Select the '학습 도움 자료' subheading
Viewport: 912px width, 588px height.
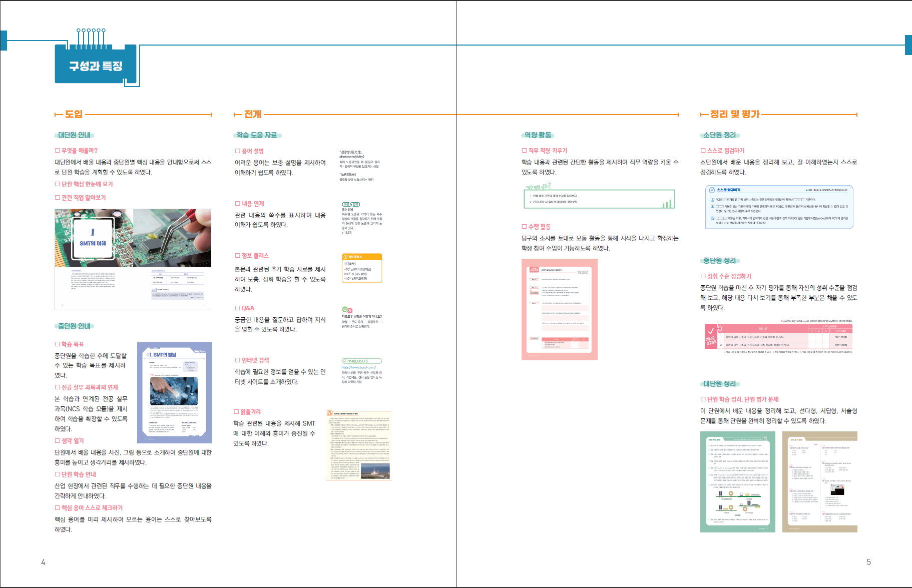[x=257, y=135]
